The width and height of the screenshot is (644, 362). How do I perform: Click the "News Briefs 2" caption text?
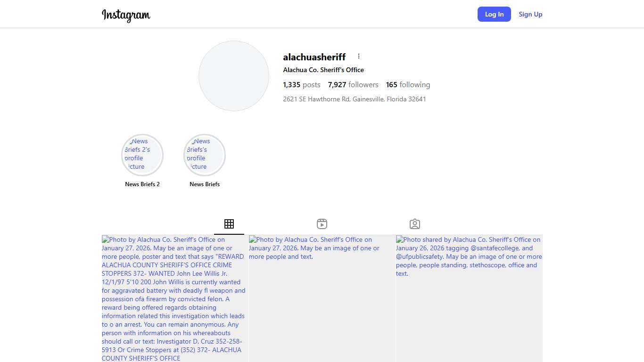pyautogui.click(x=142, y=184)
